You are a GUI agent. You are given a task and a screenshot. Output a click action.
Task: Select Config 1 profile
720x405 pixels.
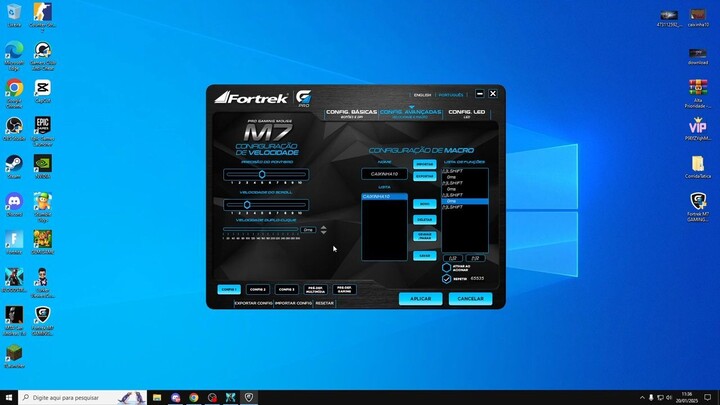pos(229,290)
